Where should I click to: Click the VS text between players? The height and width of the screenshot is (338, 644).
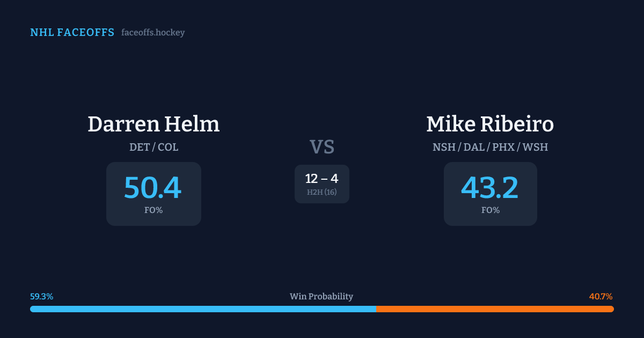click(322, 147)
